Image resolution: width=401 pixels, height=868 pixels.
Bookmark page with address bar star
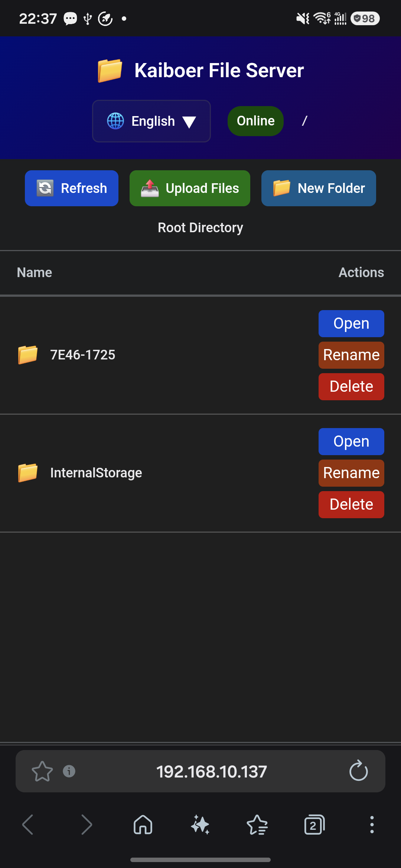coord(42,771)
